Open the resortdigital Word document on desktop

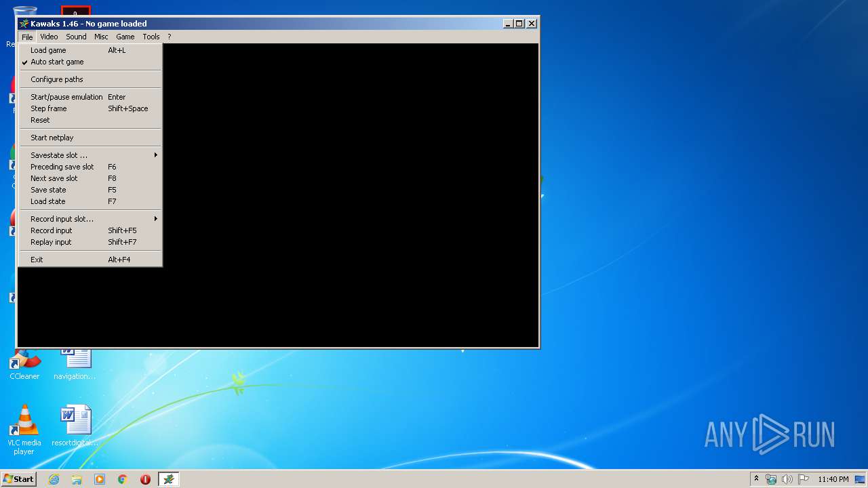pos(75,426)
